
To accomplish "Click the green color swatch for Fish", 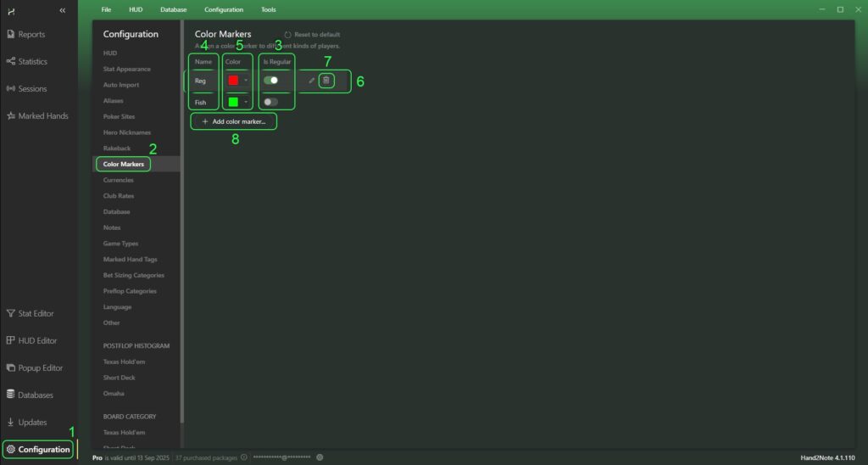I will 233,102.
